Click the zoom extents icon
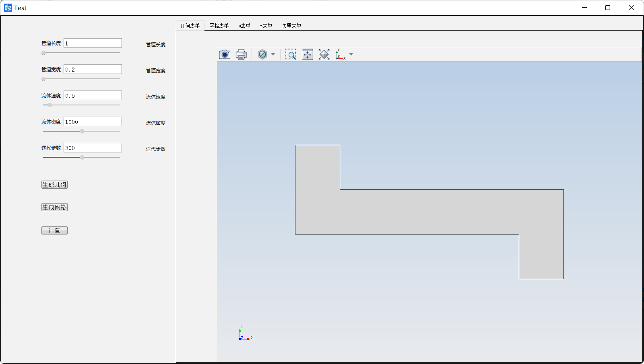 [x=308, y=54]
